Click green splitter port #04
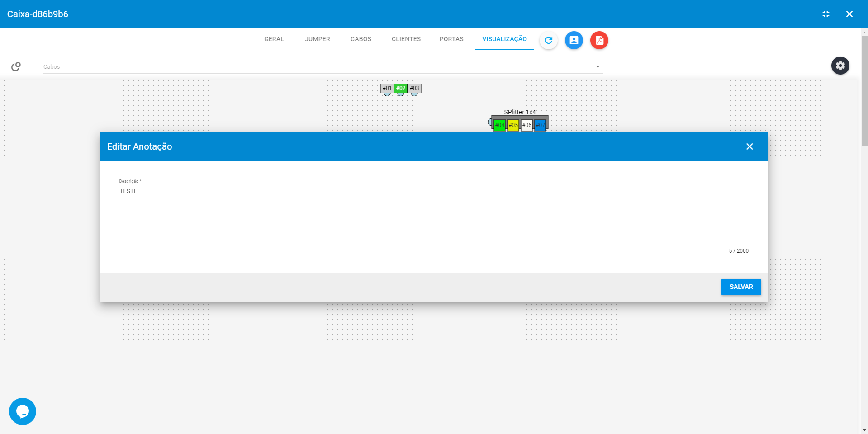 [499, 125]
